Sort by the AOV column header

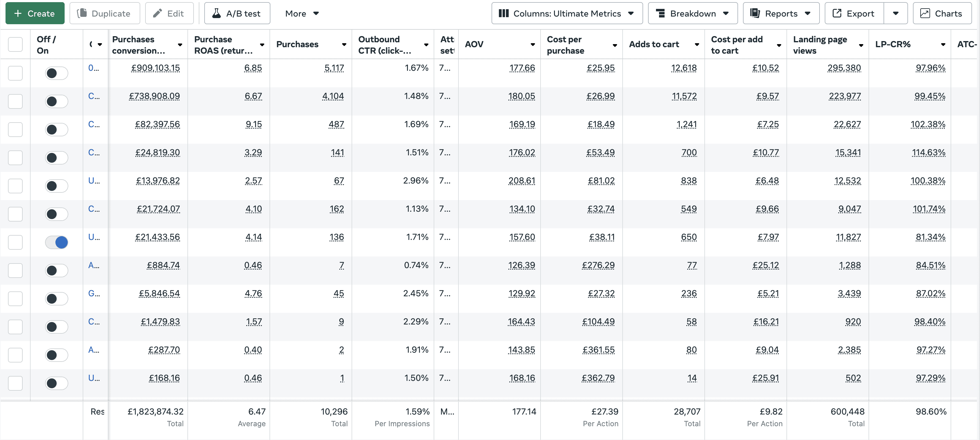point(474,44)
